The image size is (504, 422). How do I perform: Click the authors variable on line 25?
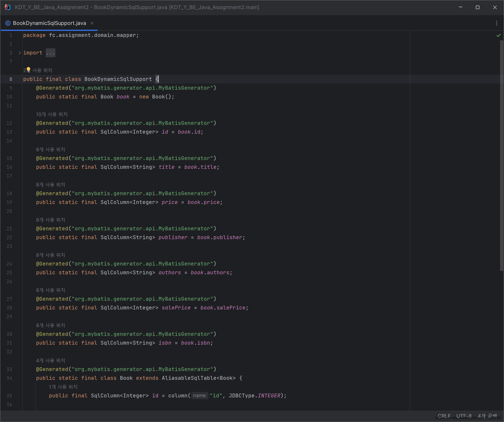pyautogui.click(x=170, y=273)
